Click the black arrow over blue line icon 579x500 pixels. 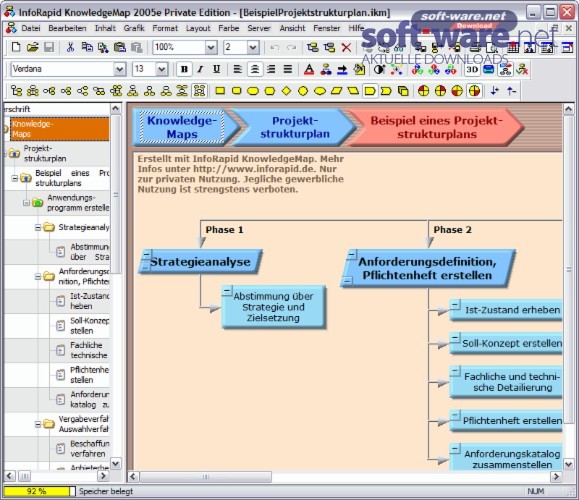pos(342,69)
